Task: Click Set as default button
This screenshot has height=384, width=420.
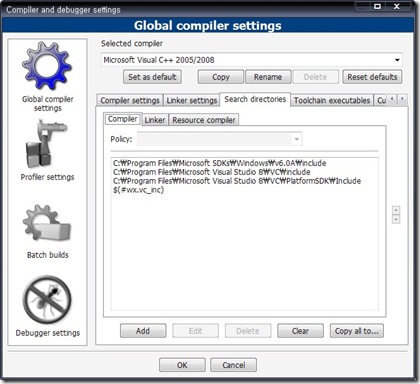Action: 152,77
